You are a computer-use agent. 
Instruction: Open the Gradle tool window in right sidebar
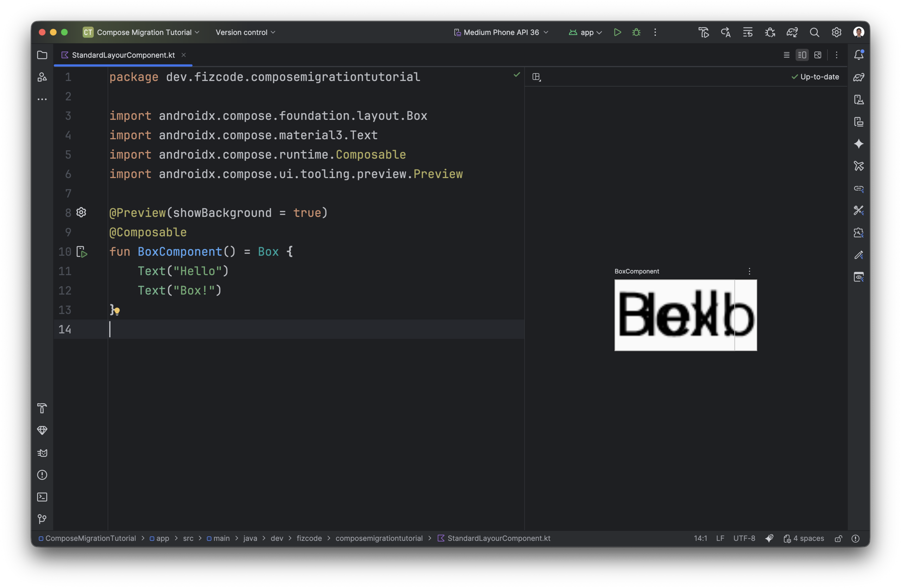(859, 77)
